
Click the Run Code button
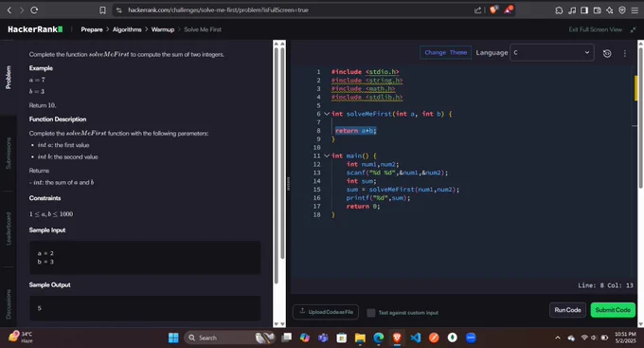pyautogui.click(x=567, y=310)
